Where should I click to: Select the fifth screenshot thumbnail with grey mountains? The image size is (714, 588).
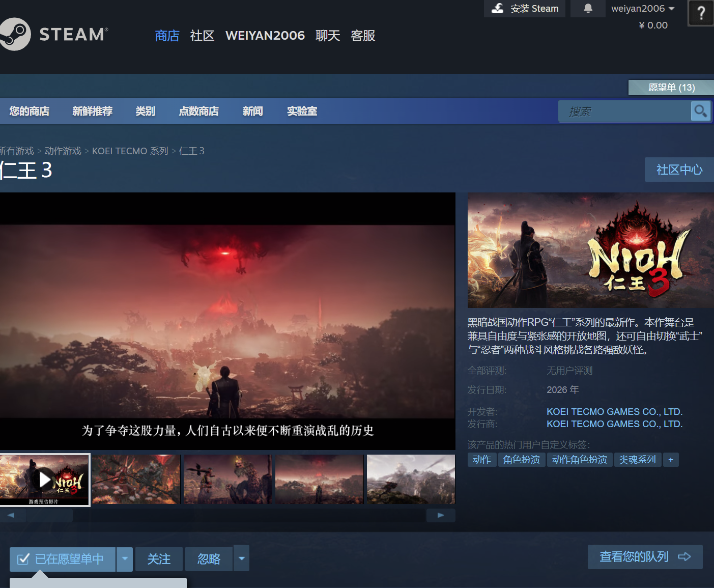click(411, 480)
